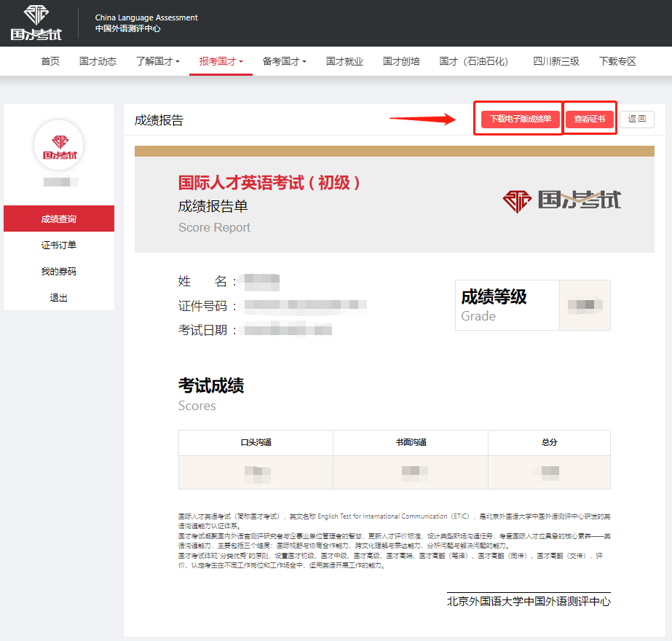Click 退出 to log out
This screenshot has height=641, width=672.
(x=59, y=297)
